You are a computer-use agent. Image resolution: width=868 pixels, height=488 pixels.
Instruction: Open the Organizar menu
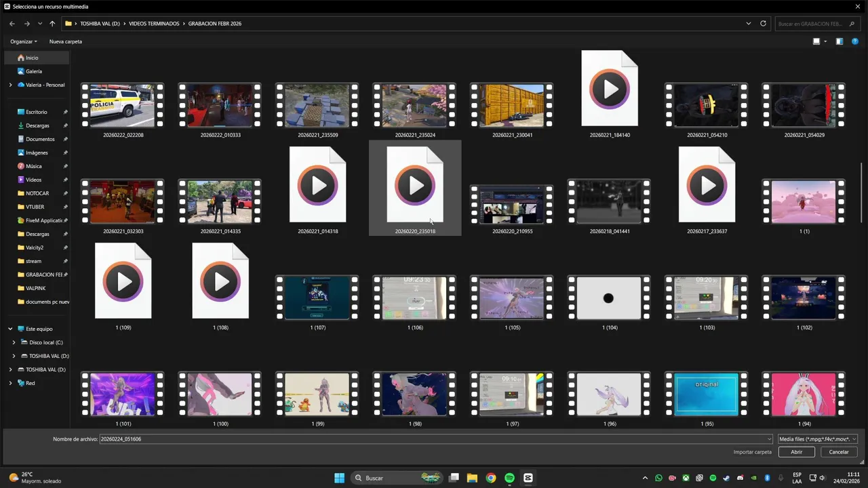24,41
